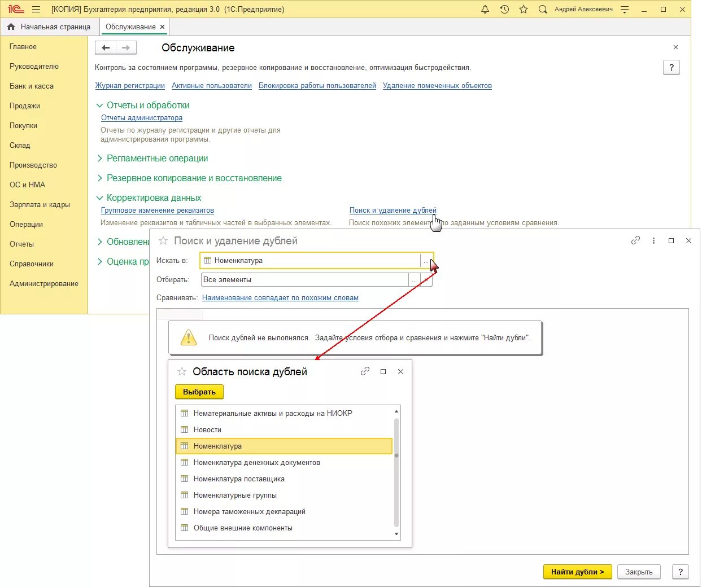
Task: Open more options menu in duplicates window
Action: click(653, 240)
